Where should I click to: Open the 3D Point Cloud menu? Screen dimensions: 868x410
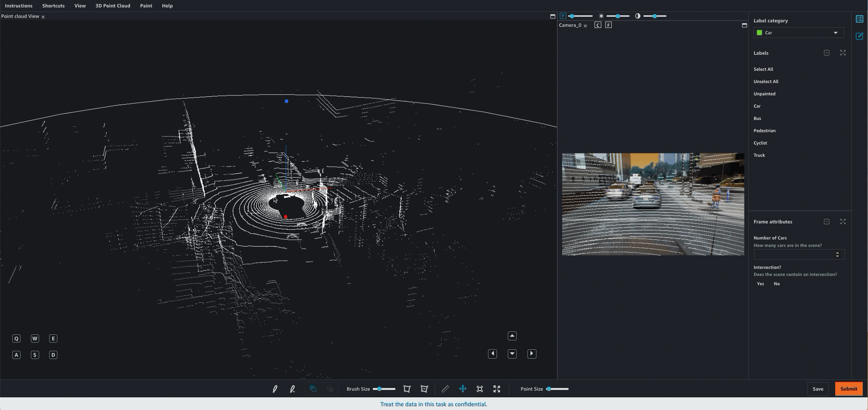click(113, 6)
